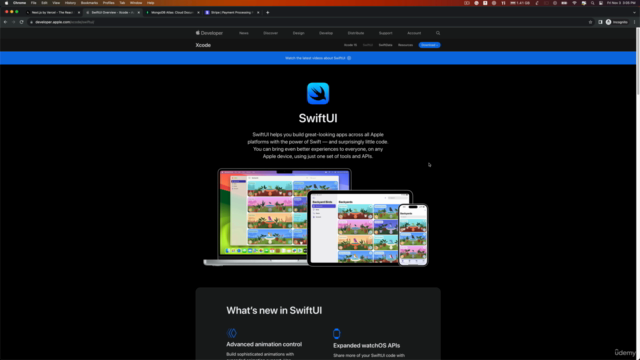
Task: Click the Apple Developer site search icon
Action: point(438,33)
